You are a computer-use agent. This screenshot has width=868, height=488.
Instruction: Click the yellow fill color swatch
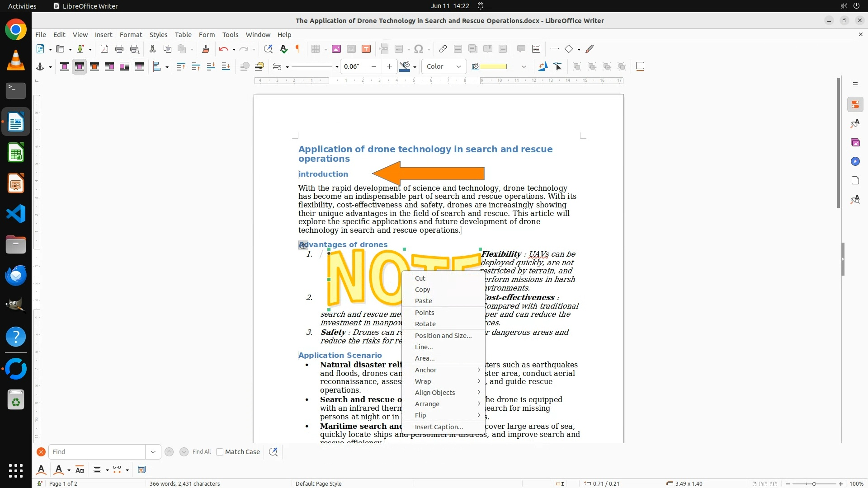493,67
